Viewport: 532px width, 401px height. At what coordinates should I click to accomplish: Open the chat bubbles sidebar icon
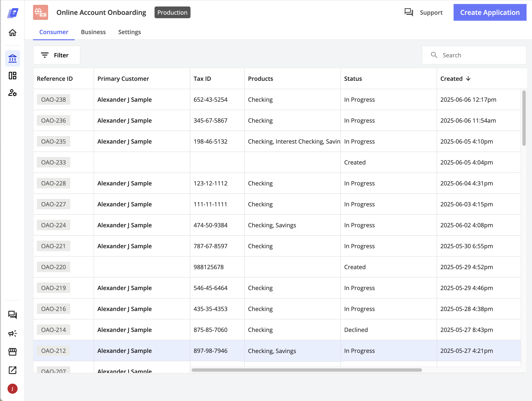[13, 315]
